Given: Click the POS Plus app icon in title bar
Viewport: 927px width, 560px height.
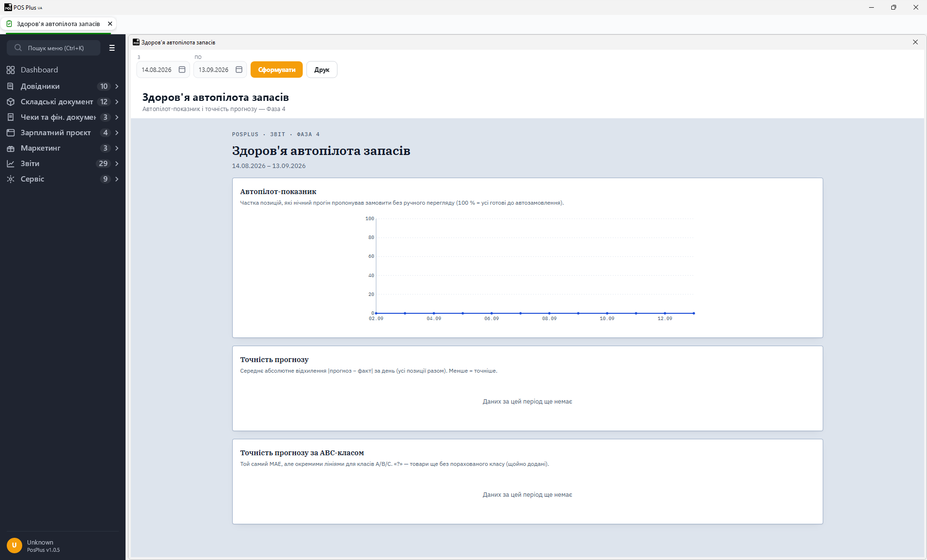Looking at the screenshot, I should (x=8, y=7).
